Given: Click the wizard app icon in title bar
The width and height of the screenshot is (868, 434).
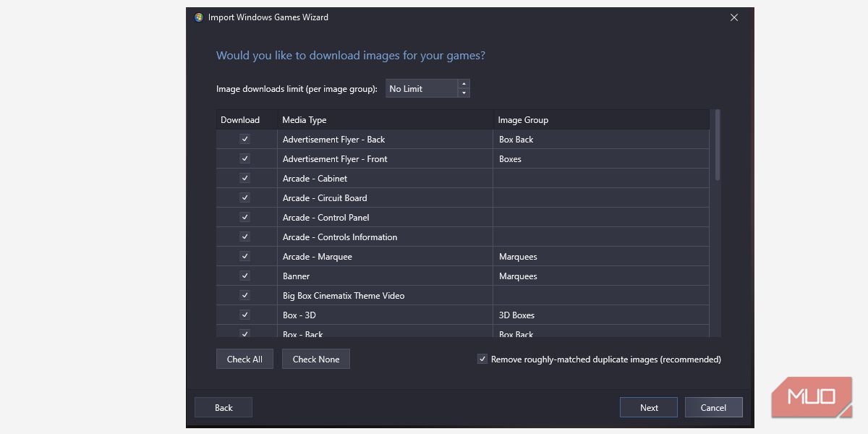Looking at the screenshot, I should pyautogui.click(x=199, y=17).
